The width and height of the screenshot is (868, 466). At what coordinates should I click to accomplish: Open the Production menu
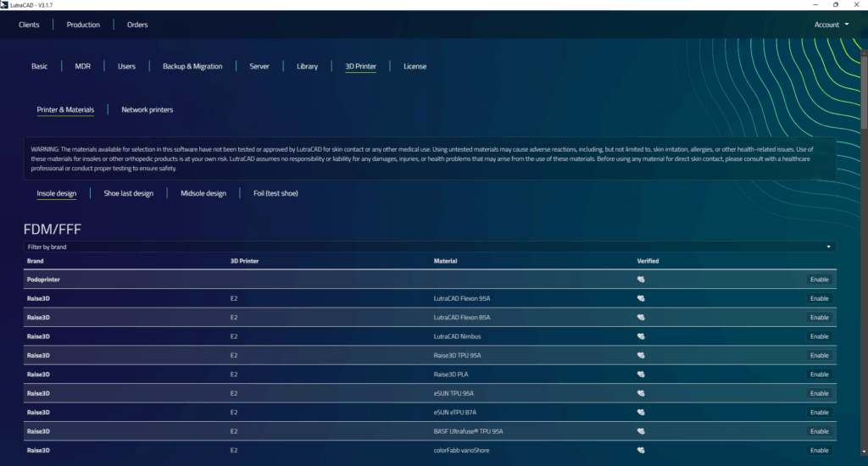click(x=83, y=25)
